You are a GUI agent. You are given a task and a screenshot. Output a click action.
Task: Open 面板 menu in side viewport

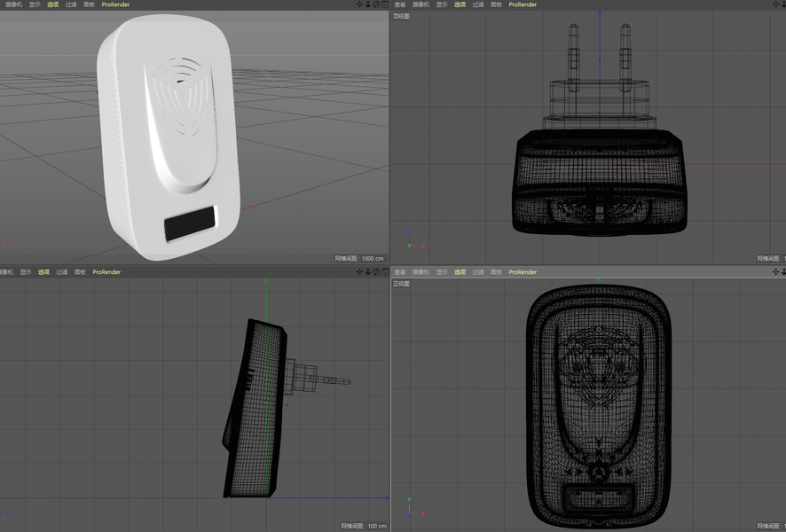coord(80,272)
